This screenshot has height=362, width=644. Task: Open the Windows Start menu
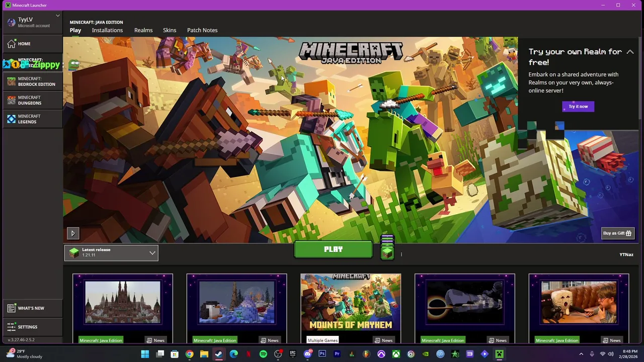(x=145, y=354)
